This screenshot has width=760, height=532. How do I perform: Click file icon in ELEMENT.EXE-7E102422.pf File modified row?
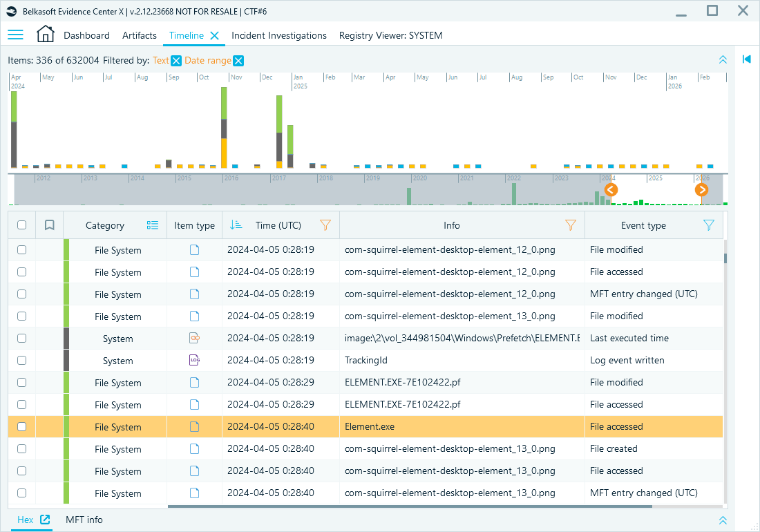pyautogui.click(x=194, y=382)
